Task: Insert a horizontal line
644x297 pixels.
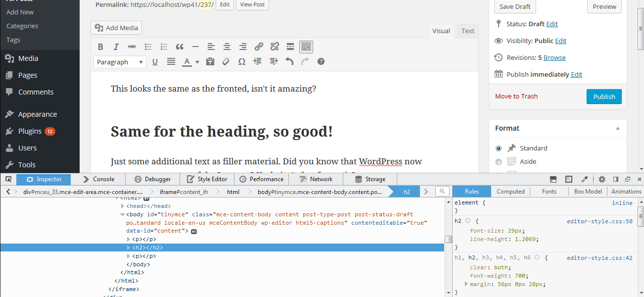Action: [195, 47]
